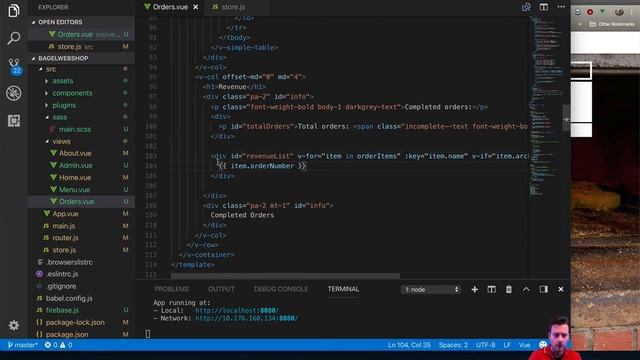
Task: Open package-lock.json in the explorer
Action: (x=75, y=322)
